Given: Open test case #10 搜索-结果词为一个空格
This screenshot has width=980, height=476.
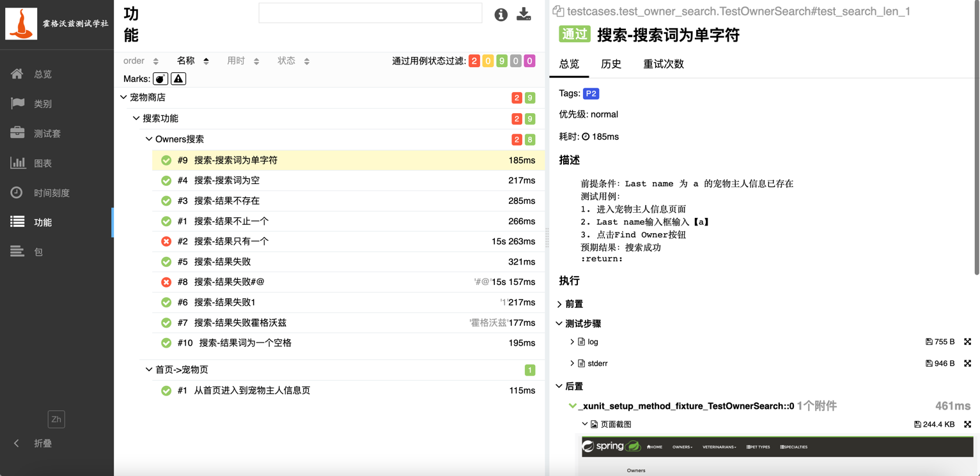Looking at the screenshot, I should pos(348,343).
